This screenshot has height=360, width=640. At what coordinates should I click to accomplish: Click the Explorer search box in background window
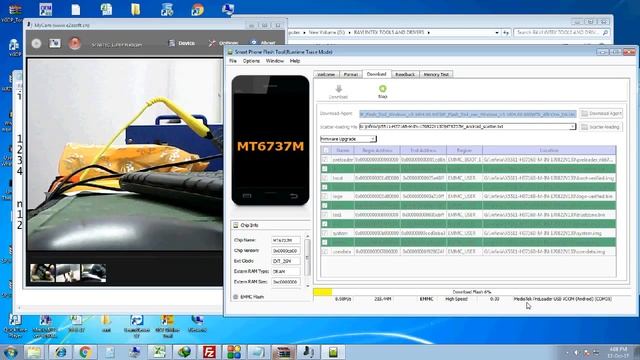(x=562, y=32)
